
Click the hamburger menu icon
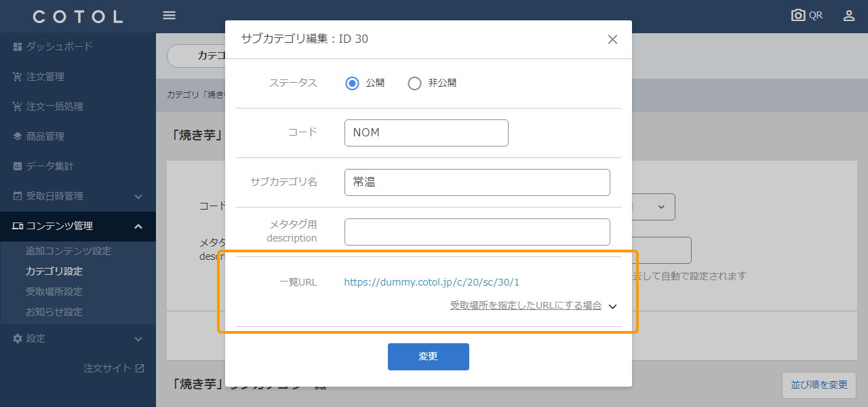(169, 14)
